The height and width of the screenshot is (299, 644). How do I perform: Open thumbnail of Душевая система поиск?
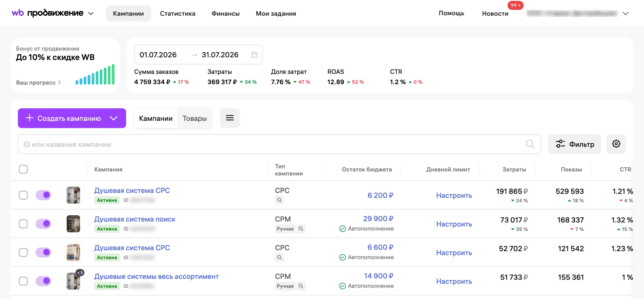[73, 224]
